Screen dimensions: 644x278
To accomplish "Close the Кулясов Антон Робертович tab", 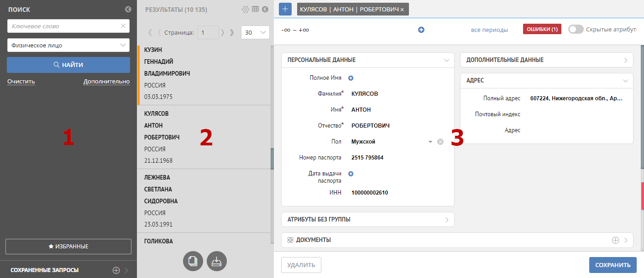I will (402, 10).
